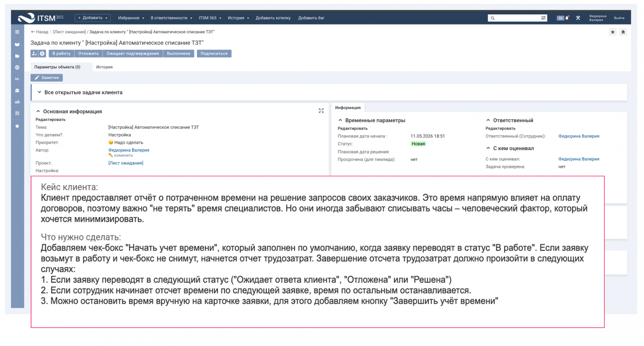The width and height of the screenshot is (644, 346).
Task: Click the printer-like icon in the sidebar
Action: tap(17, 90)
